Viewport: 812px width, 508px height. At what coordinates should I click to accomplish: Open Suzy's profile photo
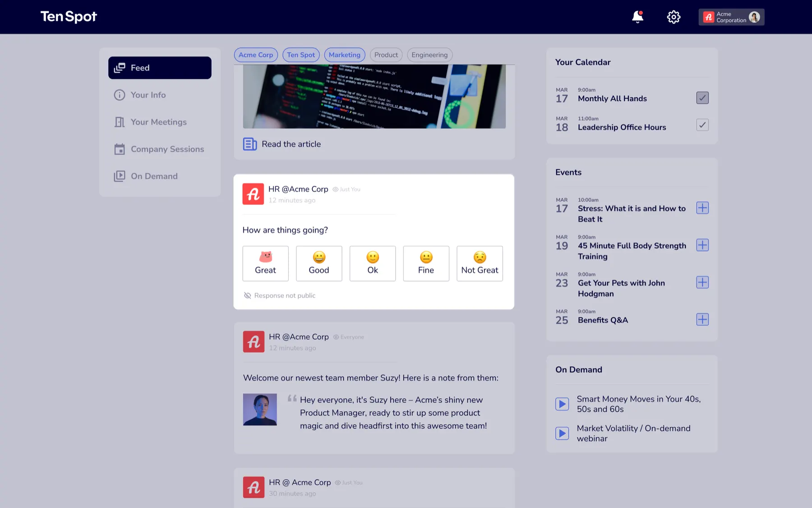coord(260,410)
